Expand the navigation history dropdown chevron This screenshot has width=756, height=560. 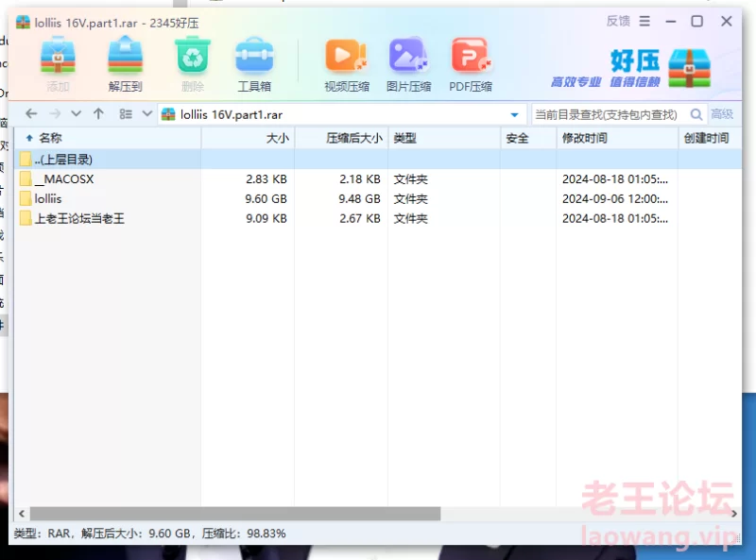click(x=76, y=113)
